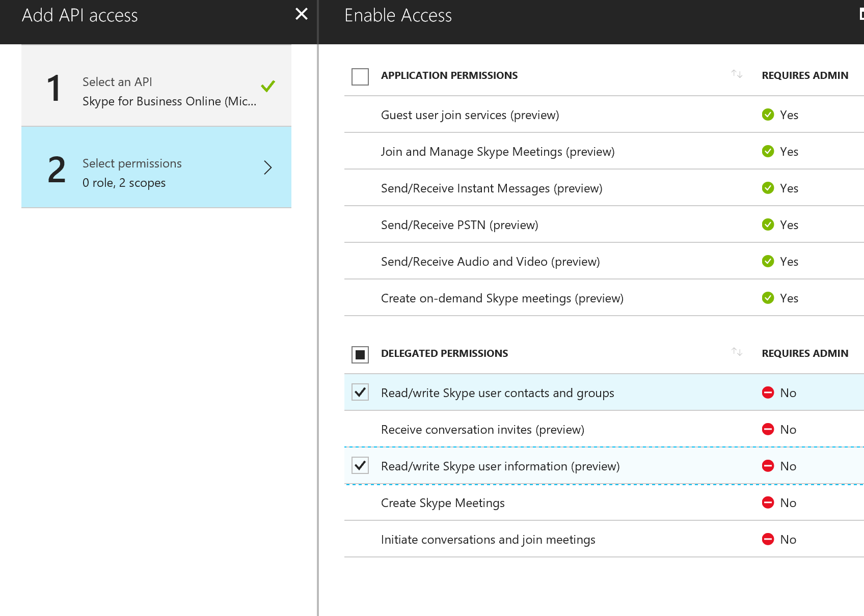Screen dimensions: 864x616
Task: Click Skype for Business Online API name
Action: pyautogui.click(x=169, y=101)
